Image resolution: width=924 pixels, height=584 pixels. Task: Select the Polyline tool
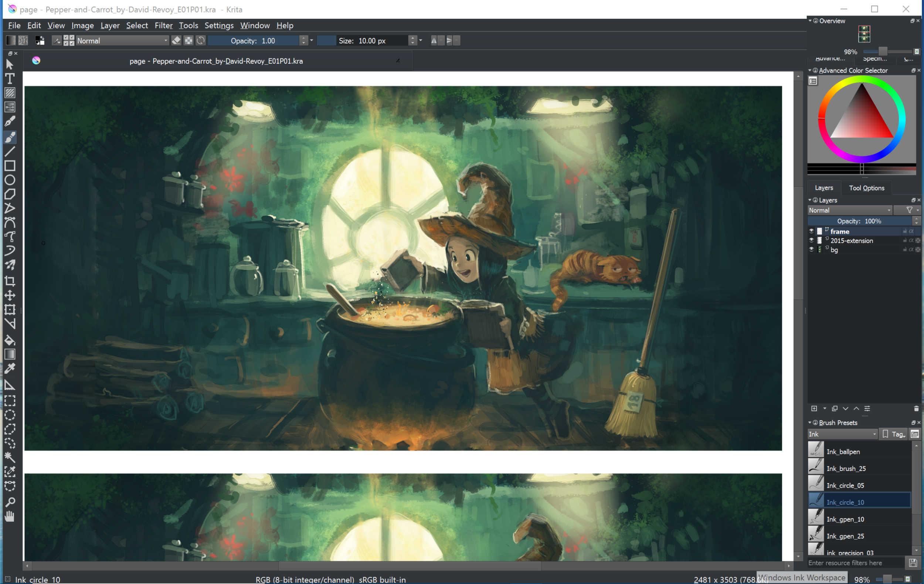coord(10,209)
